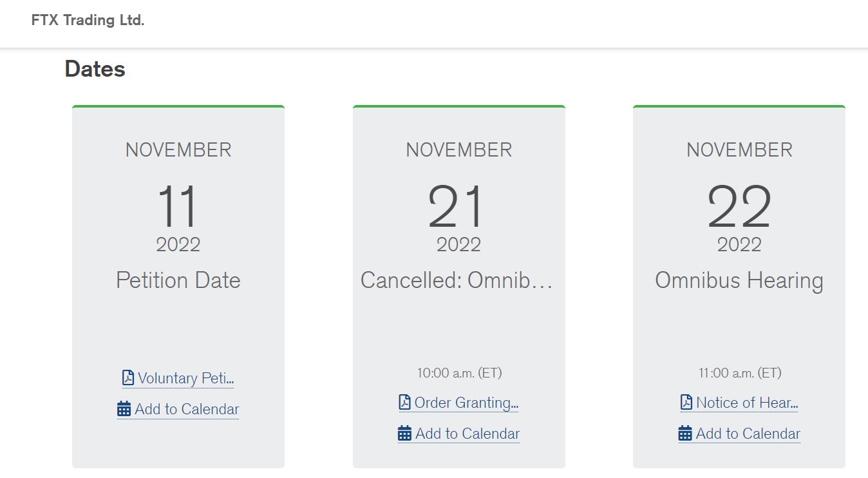Open the Order Granting document link
Image resolution: width=868 pixels, height=478 pixels.
point(466,403)
